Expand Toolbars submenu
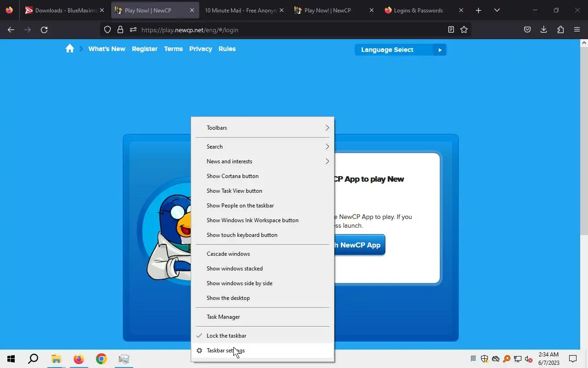Viewport: 588px width, 368px height. click(x=263, y=128)
